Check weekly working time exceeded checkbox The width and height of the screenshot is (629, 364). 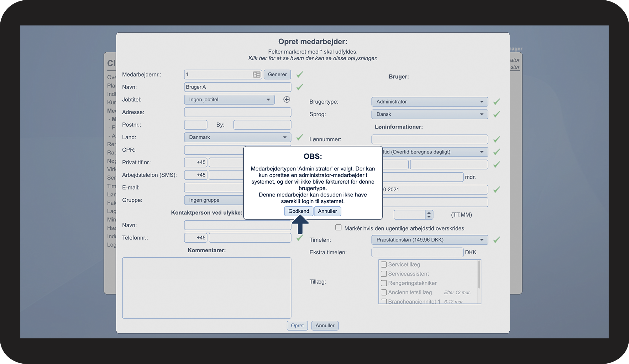[339, 227]
